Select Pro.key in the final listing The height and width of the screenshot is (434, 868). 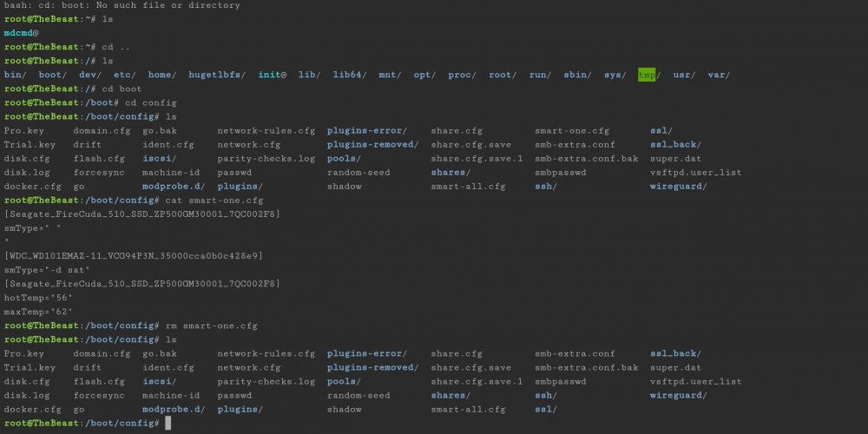[x=23, y=353]
